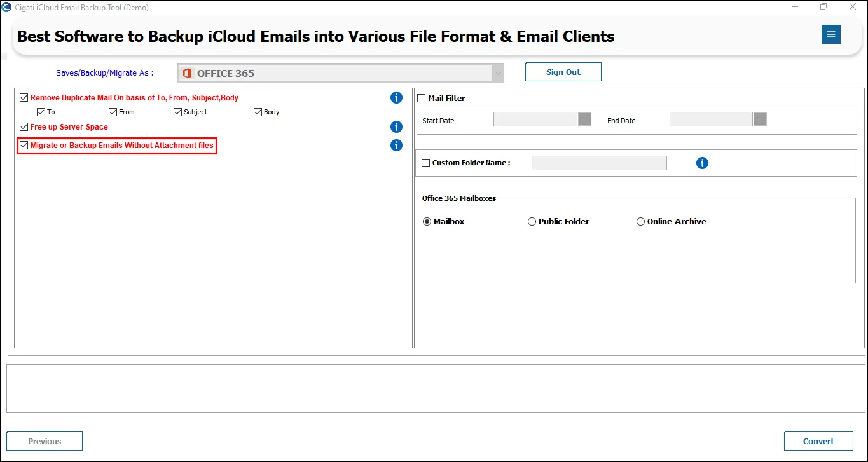868x462 pixels.
Task: Uncheck the Subject duplicate criteria checkbox
Action: (x=178, y=112)
